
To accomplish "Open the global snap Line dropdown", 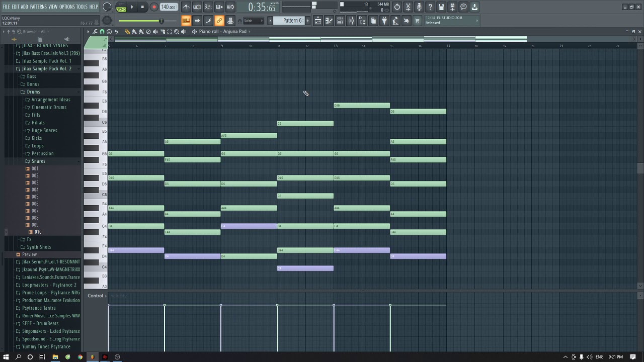I will (254, 21).
